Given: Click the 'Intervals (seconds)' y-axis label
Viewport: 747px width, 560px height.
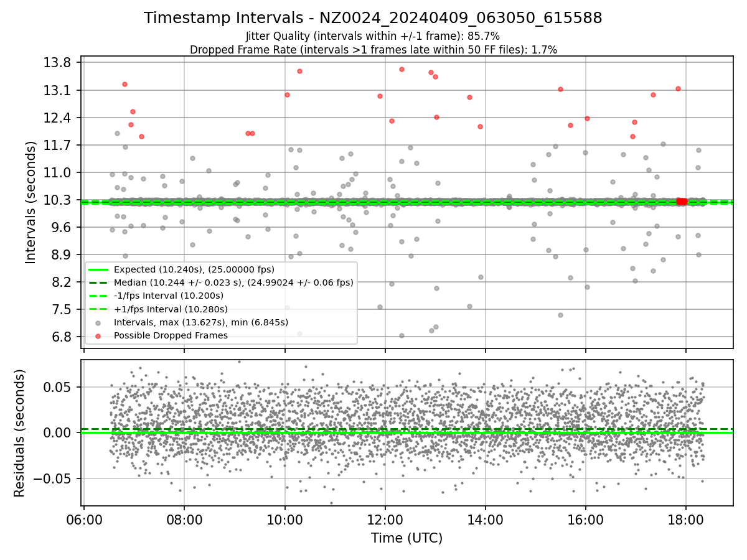Looking at the screenshot, I should 31,202.
